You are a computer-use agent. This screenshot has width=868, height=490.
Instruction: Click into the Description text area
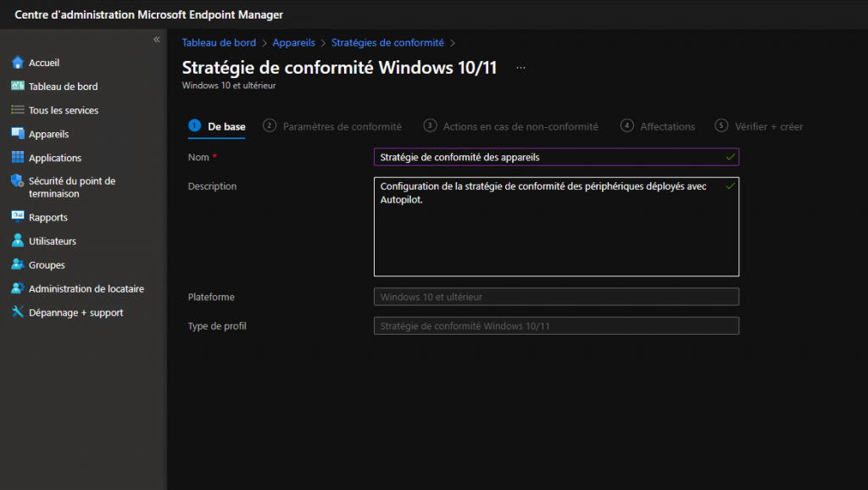coord(556,226)
